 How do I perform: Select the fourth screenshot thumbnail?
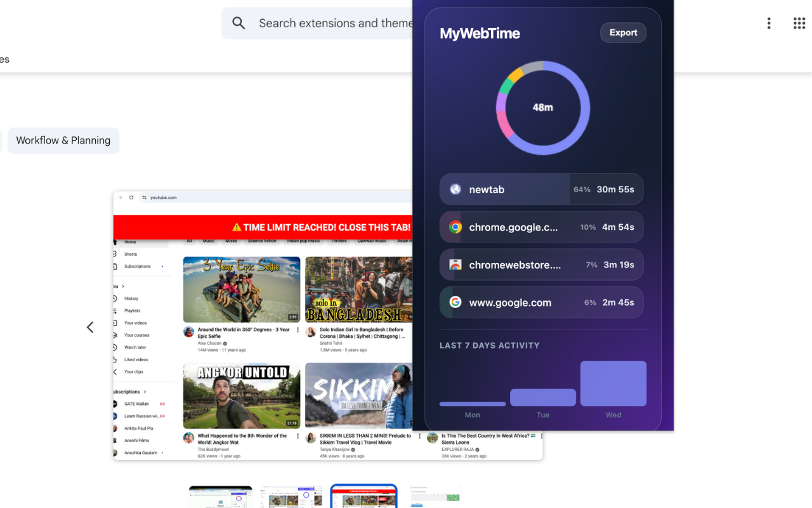[x=435, y=497]
